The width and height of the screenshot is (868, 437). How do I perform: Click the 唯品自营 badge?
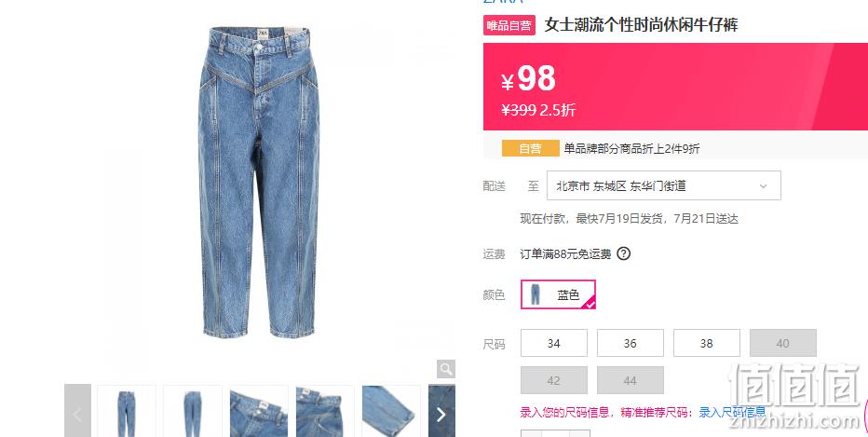tap(509, 25)
